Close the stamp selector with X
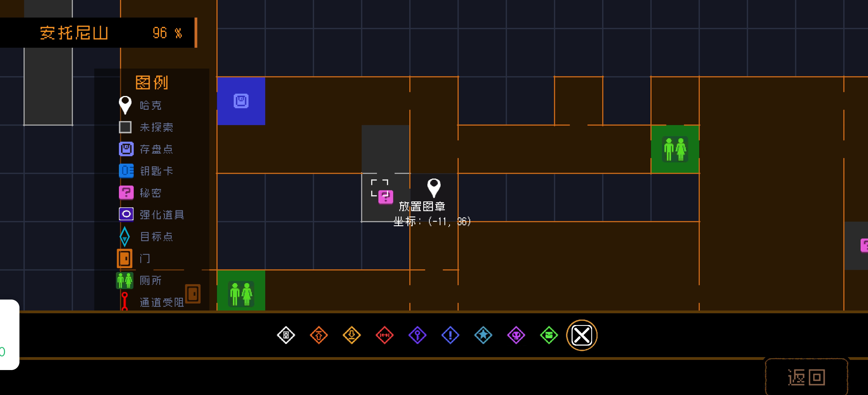Image resolution: width=868 pixels, height=395 pixels. [582, 335]
